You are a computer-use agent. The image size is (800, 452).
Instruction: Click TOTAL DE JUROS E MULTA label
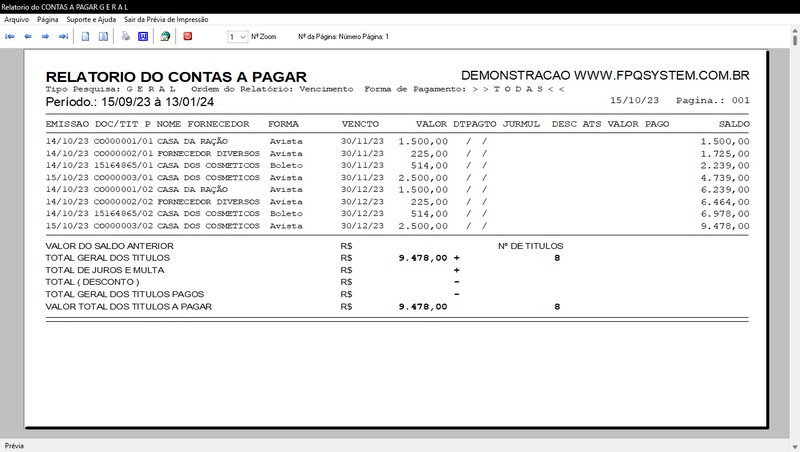[105, 270]
